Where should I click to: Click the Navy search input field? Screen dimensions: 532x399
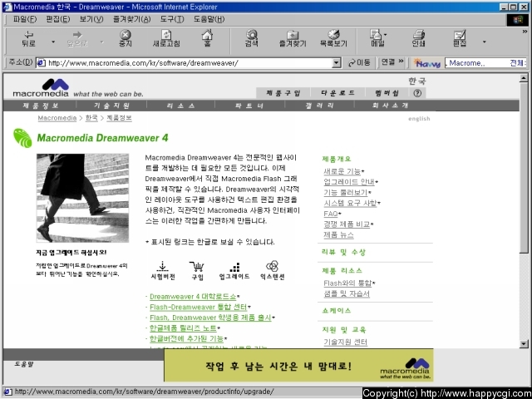point(485,63)
